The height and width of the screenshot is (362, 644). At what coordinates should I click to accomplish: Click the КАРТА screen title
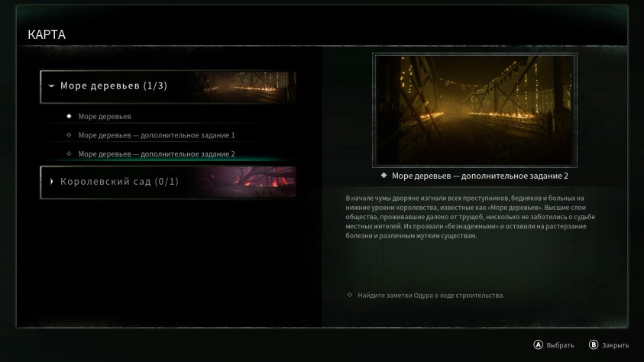point(47,35)
